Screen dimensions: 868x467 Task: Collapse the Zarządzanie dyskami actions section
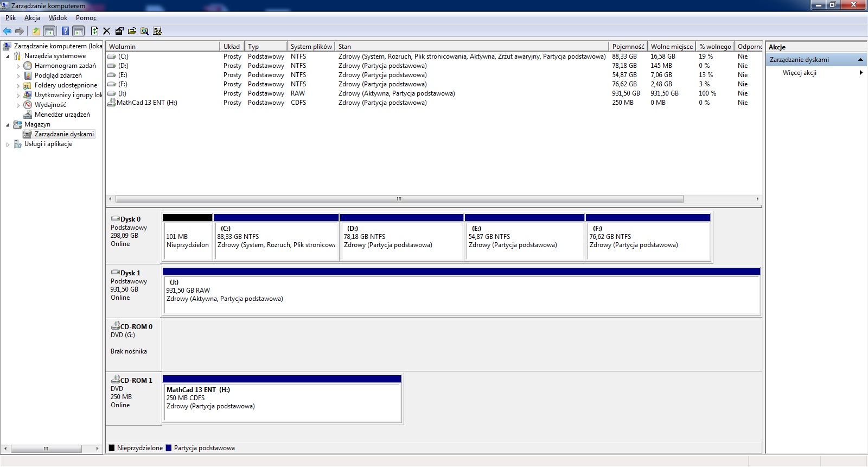[x=861, y=60]
